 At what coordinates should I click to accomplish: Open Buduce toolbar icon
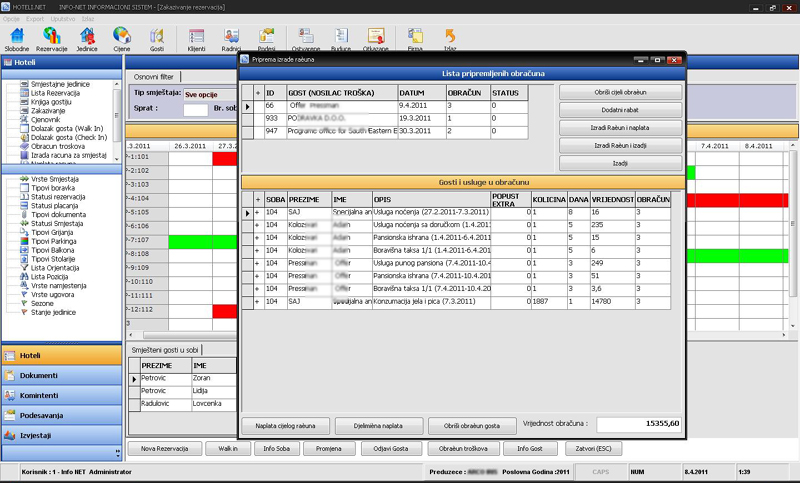(x=340, y=39)
